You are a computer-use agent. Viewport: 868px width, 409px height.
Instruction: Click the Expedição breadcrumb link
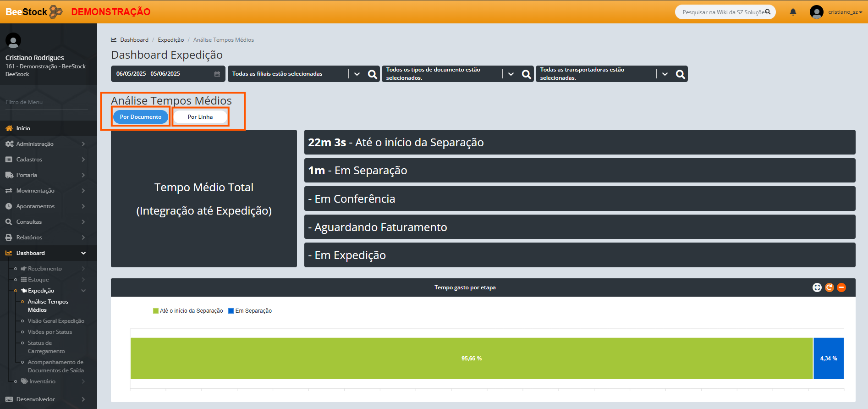pos(171,40)
